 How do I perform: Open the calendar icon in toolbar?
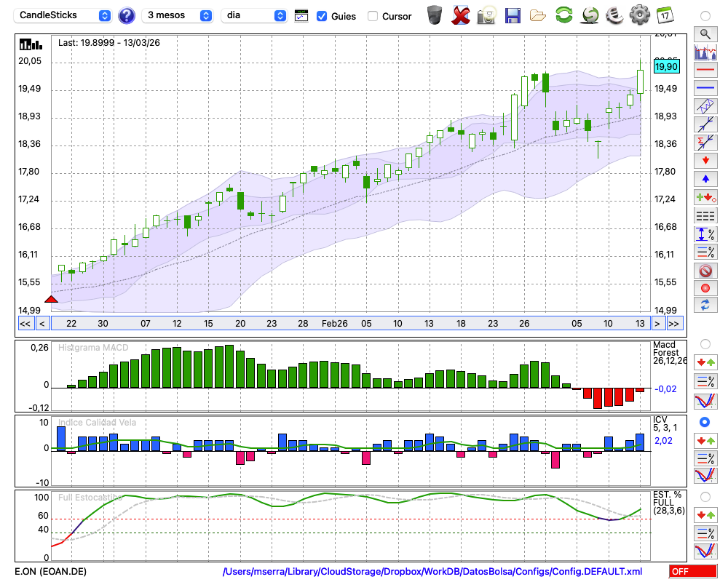pyautogui.click(x=665, y=15)
